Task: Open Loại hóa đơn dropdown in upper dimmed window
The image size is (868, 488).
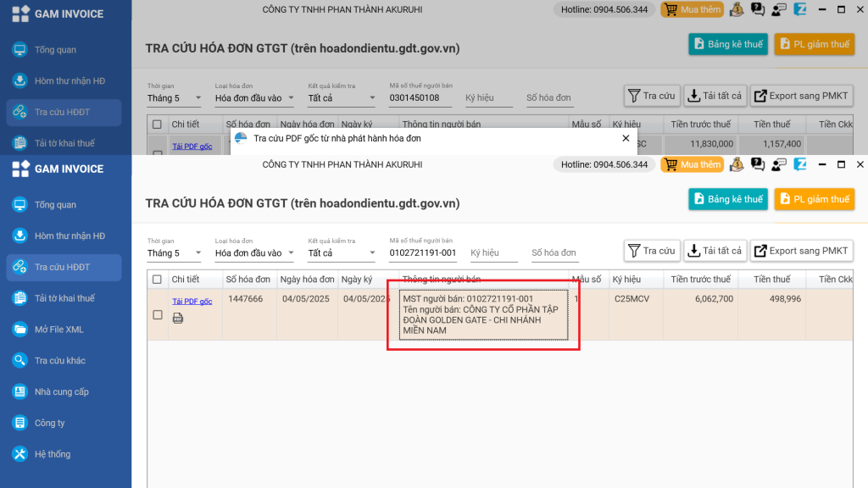Action: pos(254,98)
